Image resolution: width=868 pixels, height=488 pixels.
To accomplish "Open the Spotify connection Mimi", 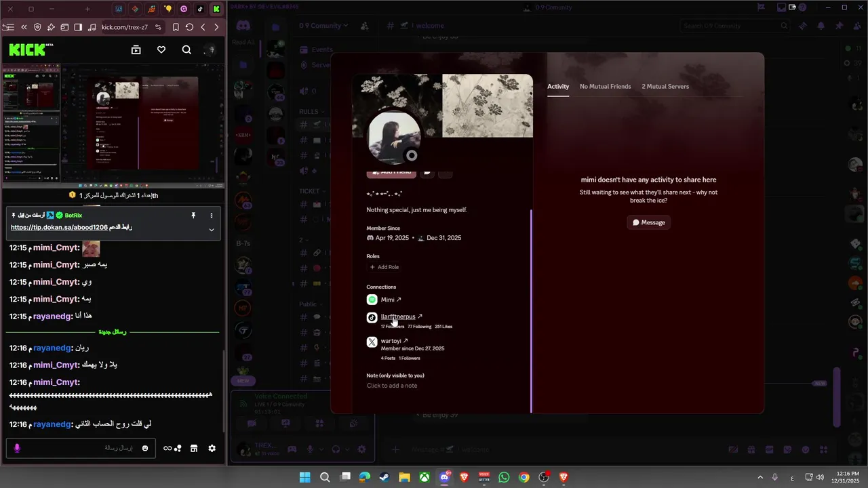I will 391,300.
